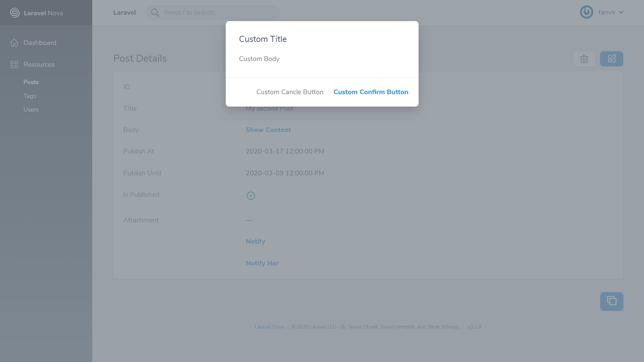Select Users in the sidebar
The height and width of the screenshot is (362, 644).
(31, 110)
